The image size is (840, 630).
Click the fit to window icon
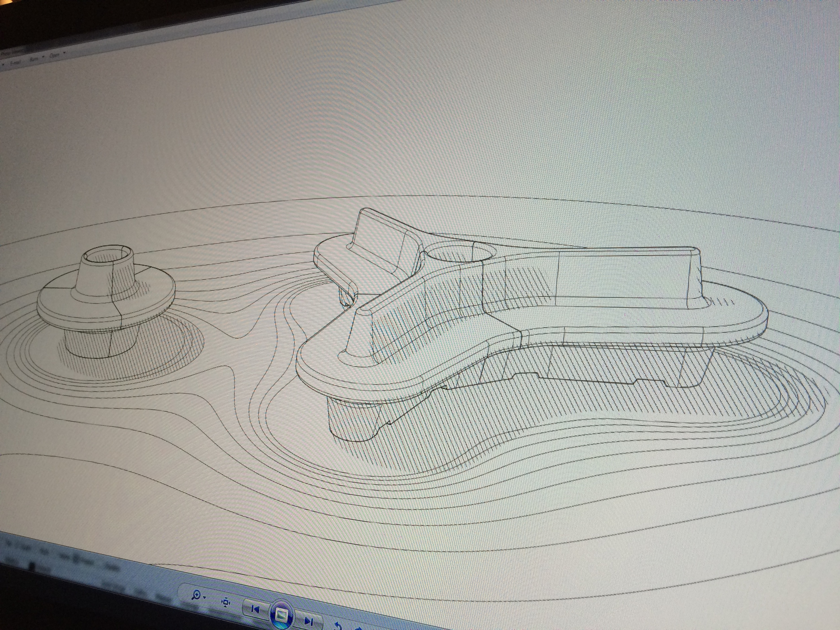pyautogui.click(x=226, y=602)
